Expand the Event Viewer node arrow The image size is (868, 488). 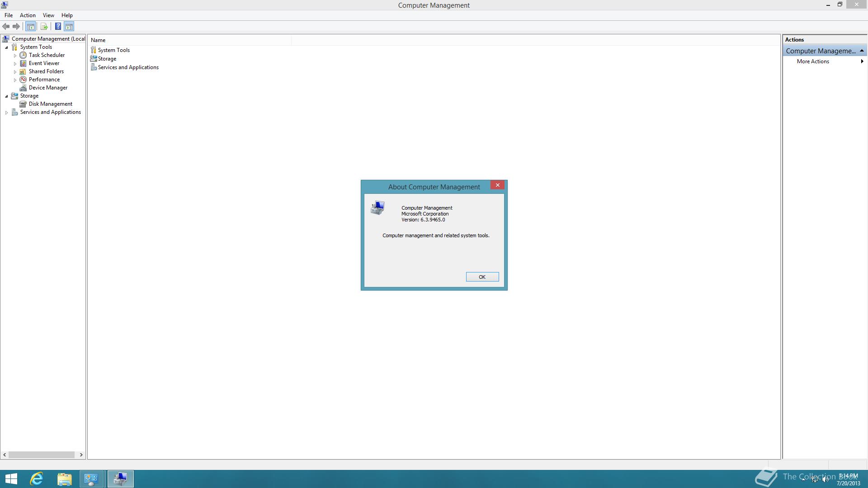[x=15, y=64]
